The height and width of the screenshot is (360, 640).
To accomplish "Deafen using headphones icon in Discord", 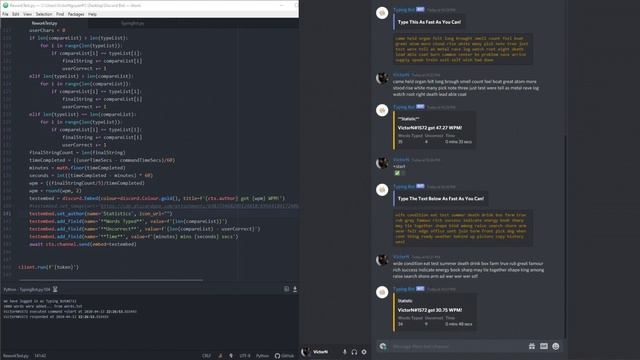I will click(x=354, y=352).
